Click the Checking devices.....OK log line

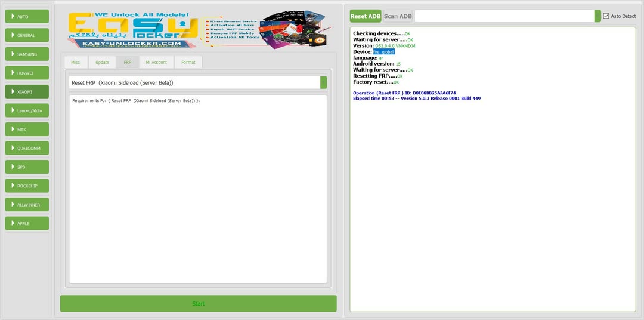382,33
